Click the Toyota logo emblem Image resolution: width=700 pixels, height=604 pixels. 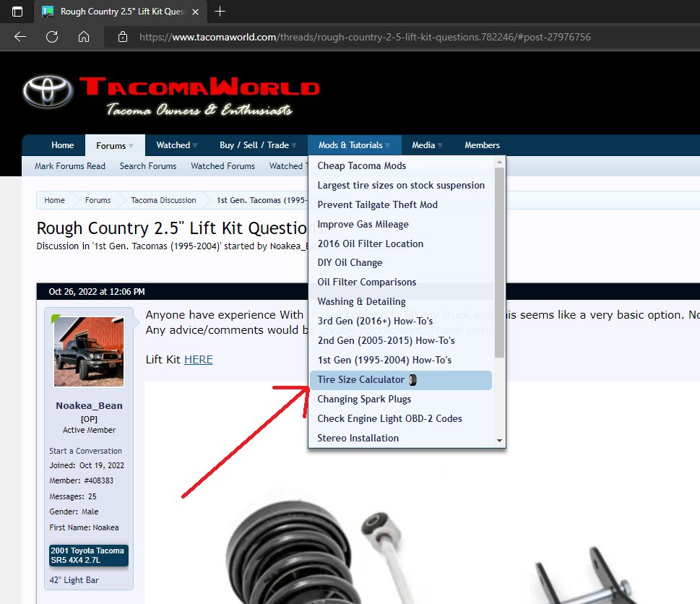coord(48,91)
